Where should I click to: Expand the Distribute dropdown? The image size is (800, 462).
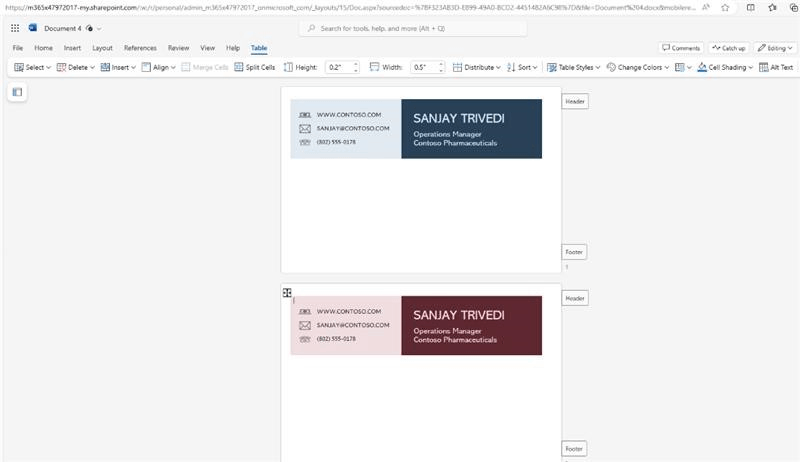tap(477, 67)
